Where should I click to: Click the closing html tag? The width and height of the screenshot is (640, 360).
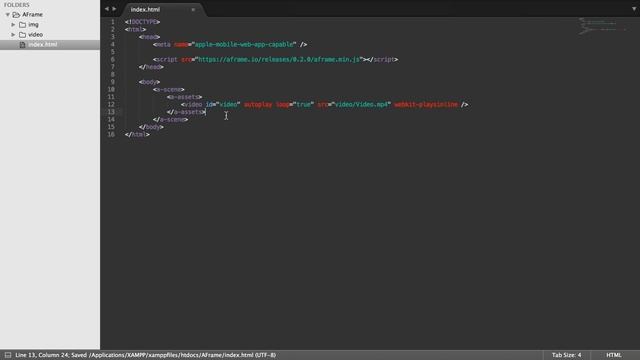[x=137, y=135]
